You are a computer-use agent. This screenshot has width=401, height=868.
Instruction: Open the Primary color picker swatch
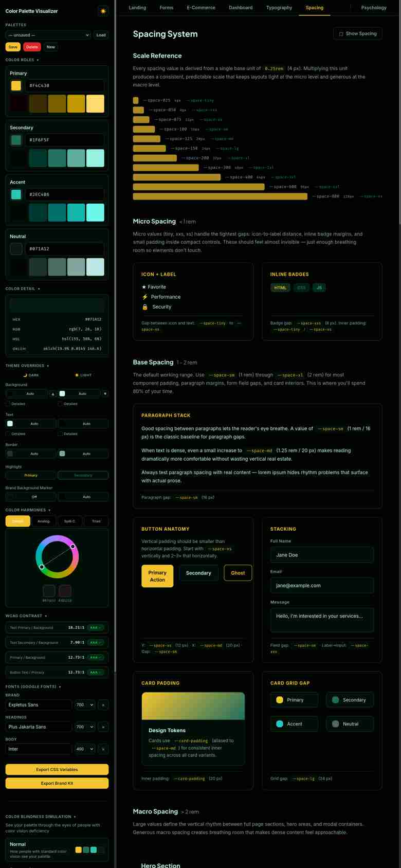point(16,85)
